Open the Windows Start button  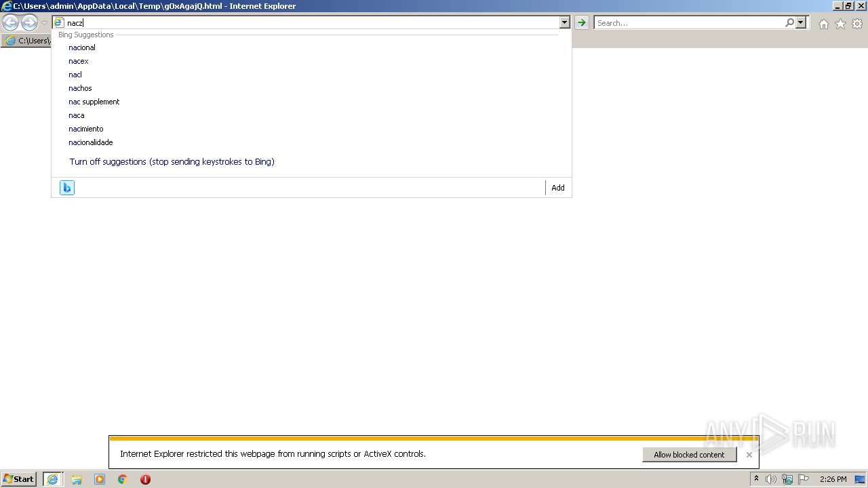pos(19,479)
